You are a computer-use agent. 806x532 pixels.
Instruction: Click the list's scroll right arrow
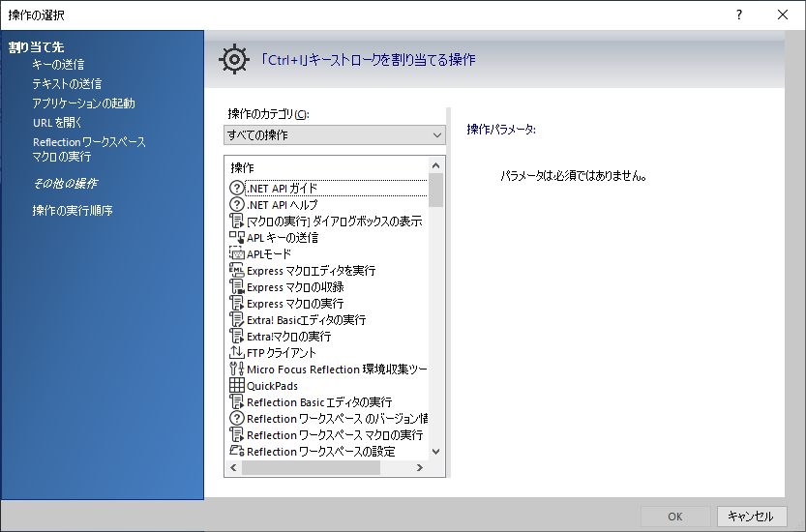point(420,467)
